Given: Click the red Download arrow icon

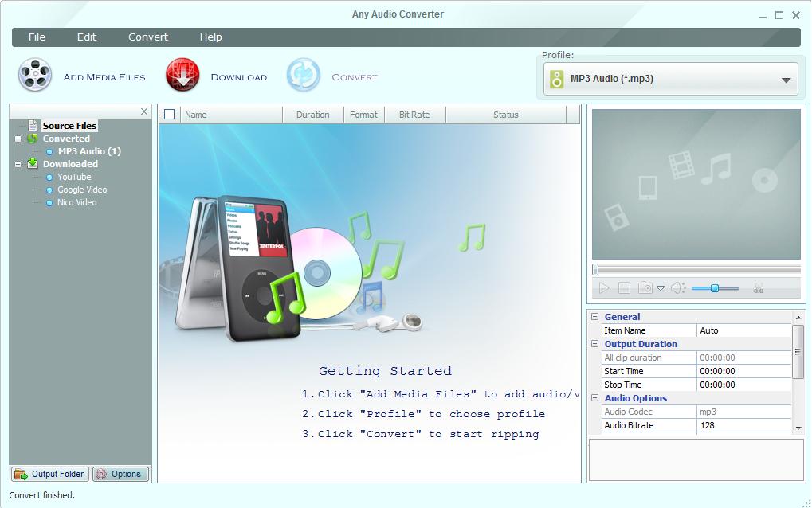Looking at the screenshot, I should pyautogui.click(x=182, y=75).
